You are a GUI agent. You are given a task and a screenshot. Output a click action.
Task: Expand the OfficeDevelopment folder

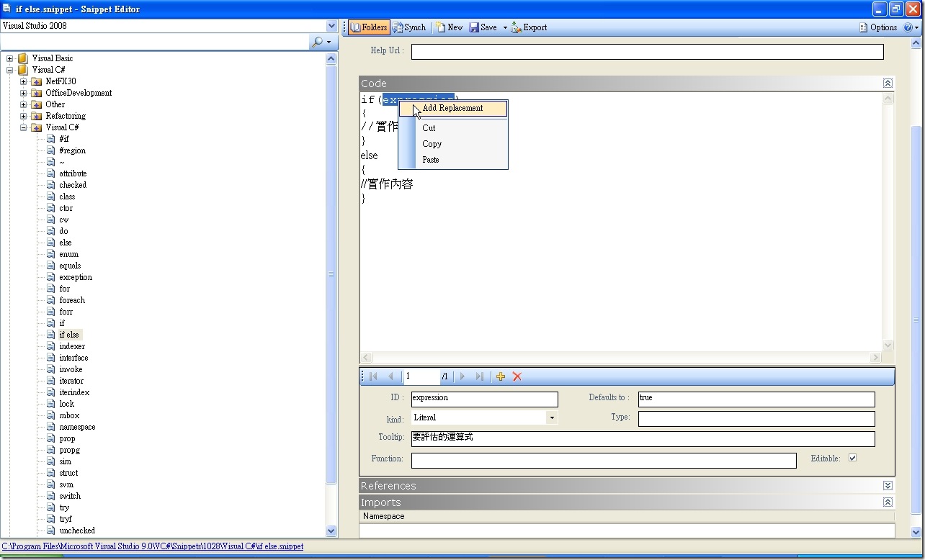tap(24, 93)
